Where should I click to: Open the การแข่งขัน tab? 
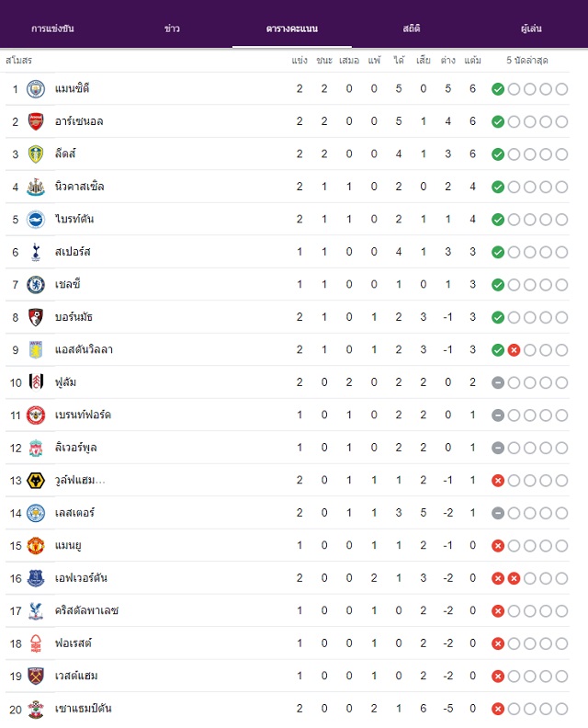click(52, 28)
